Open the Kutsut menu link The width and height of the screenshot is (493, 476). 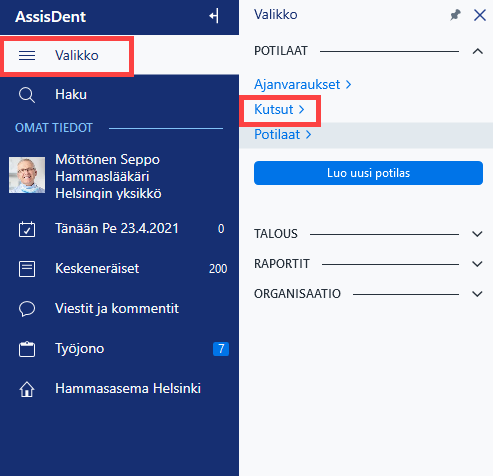(x=279, y=110)
